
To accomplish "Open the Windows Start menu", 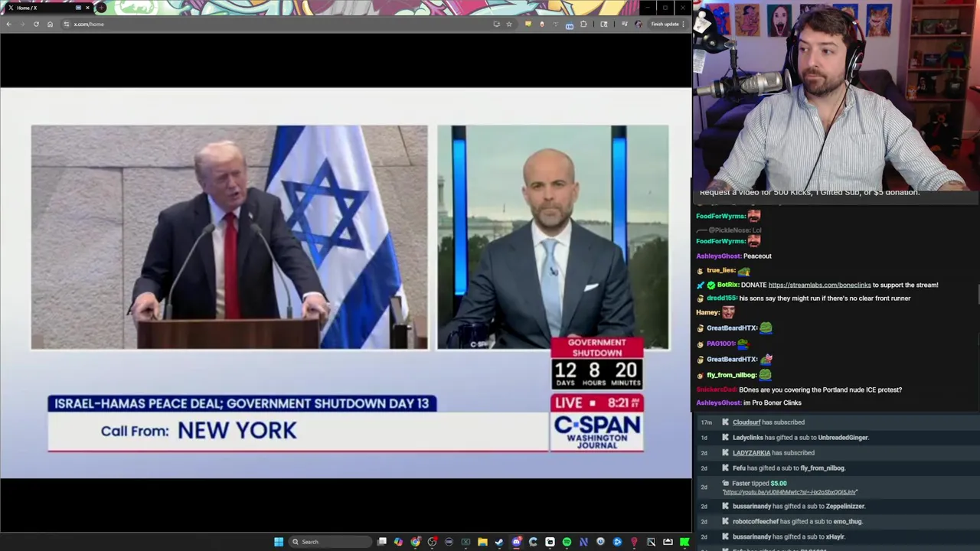I will pos(279,542).
